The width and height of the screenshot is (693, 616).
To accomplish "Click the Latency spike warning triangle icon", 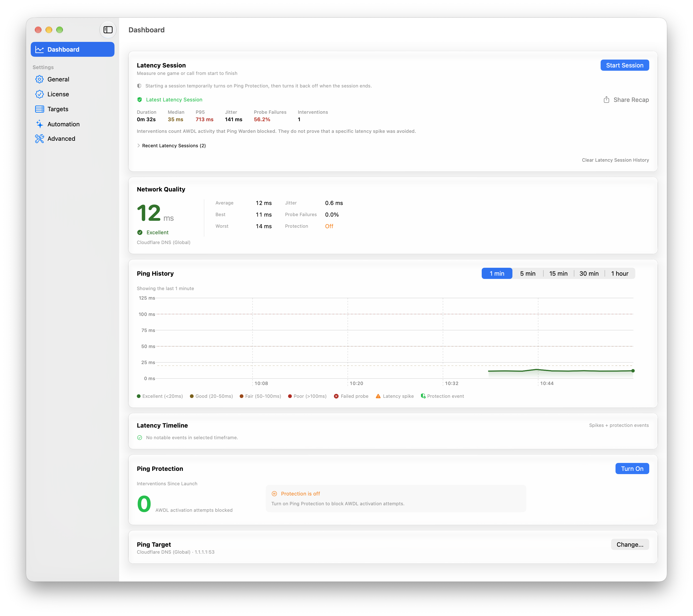I will coord(378,396).
